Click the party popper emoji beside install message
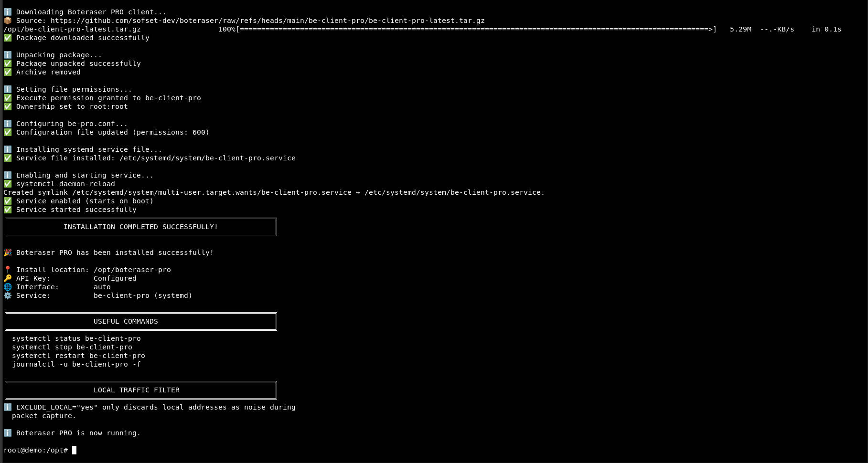868x463 pixels. (x=8, y=253)
